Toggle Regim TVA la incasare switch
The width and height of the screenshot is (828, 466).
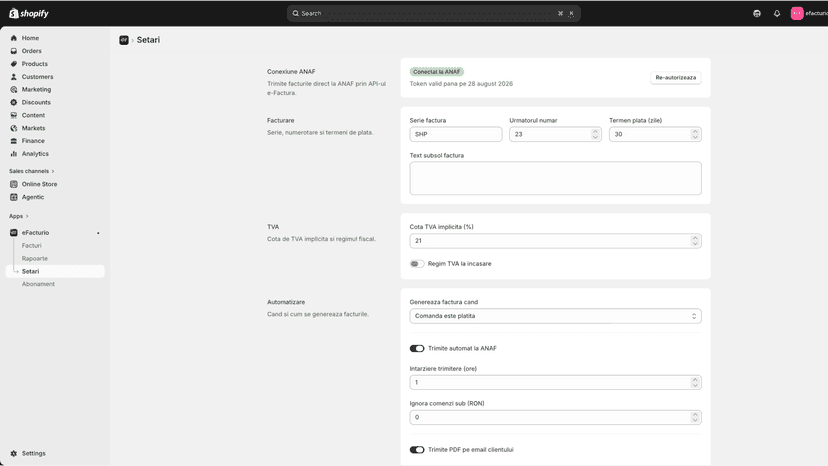417,264
